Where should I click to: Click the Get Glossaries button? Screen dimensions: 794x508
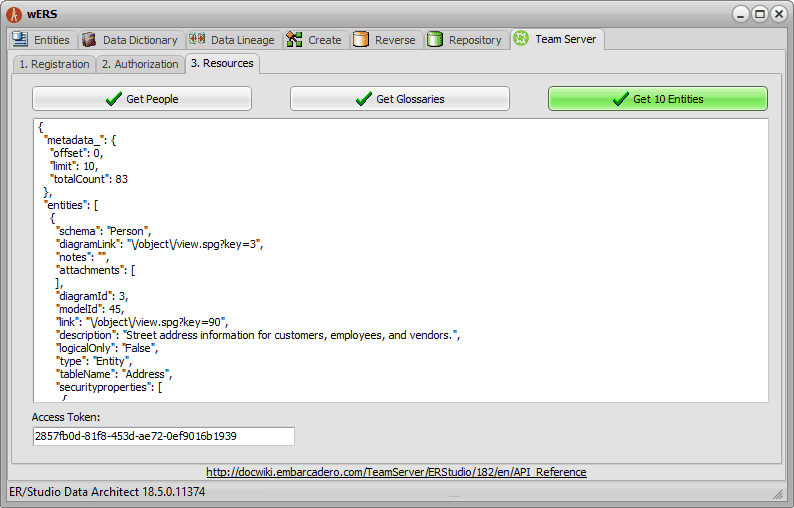[400, 98]
